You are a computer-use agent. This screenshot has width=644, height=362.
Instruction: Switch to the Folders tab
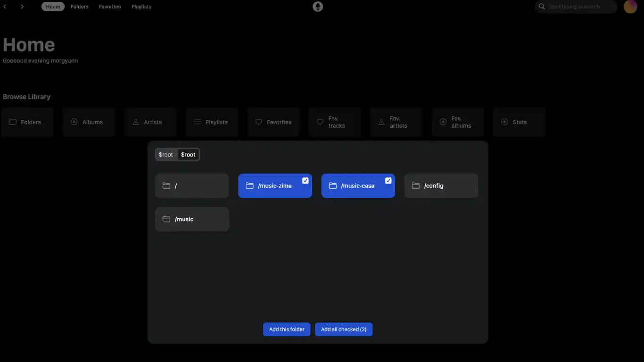pyautogui.click(x=79, y=7)
